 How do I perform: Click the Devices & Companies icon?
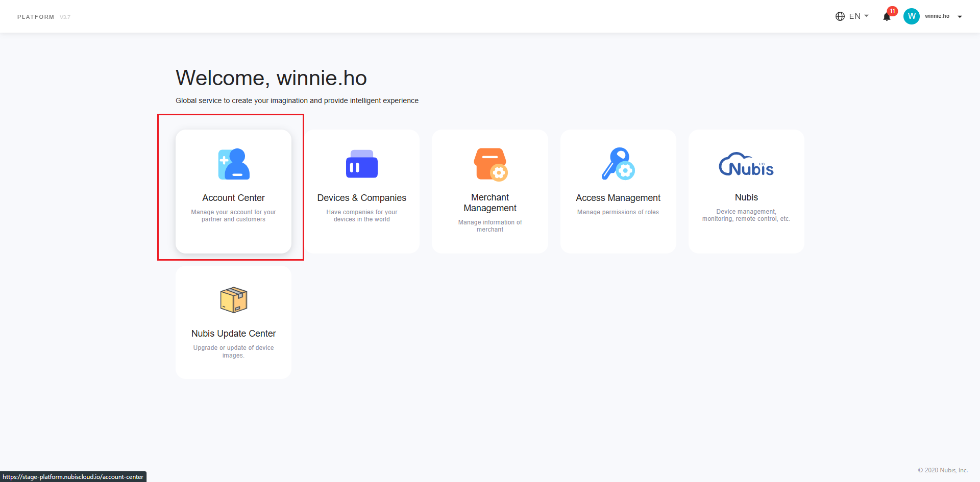(x=362, y=164)
